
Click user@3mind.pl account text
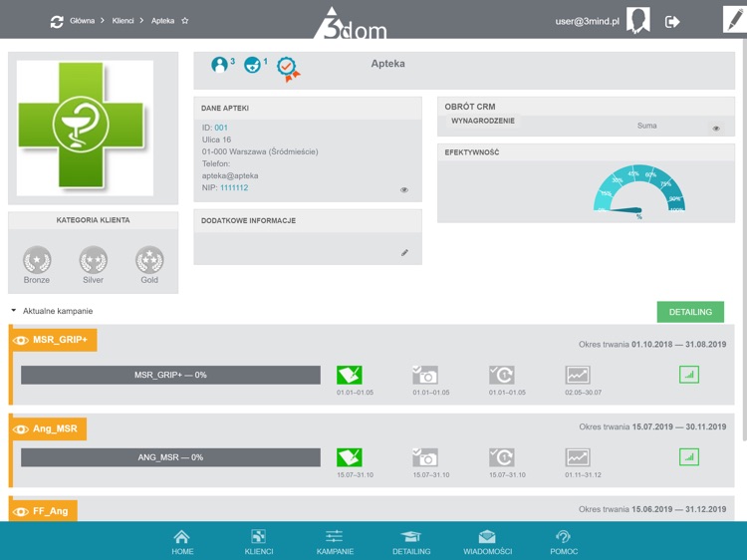[x=587, y=22]
